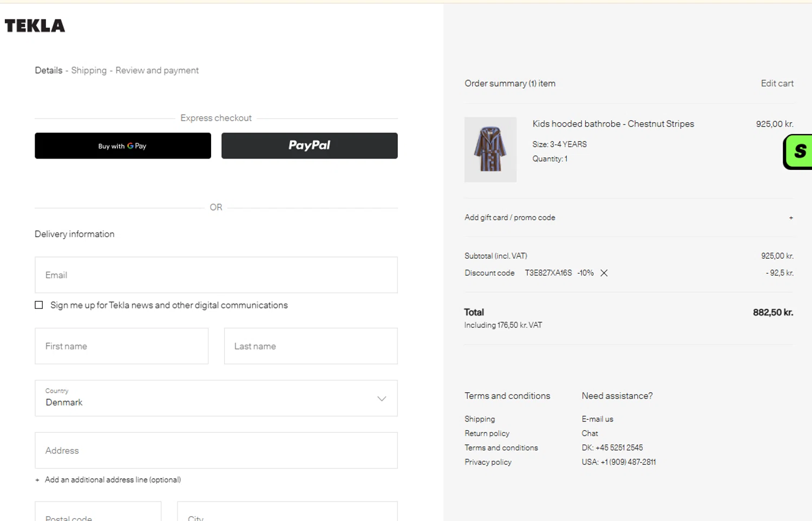The image size is (812, 521).
Task: Click Edit cart link
Action: tap(777, 83)
